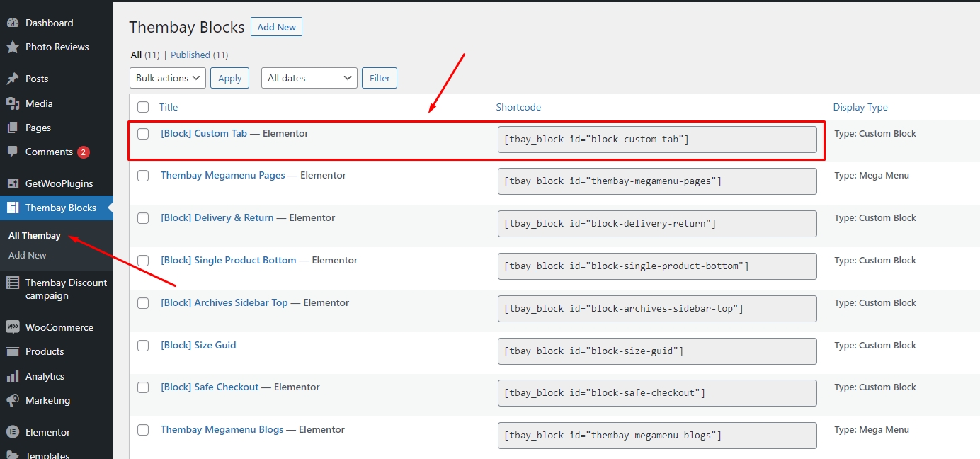Click the Marketing megaphone icon
Image resolution: width=980 pixels, height=459 pixels.
tap(12, 400)
